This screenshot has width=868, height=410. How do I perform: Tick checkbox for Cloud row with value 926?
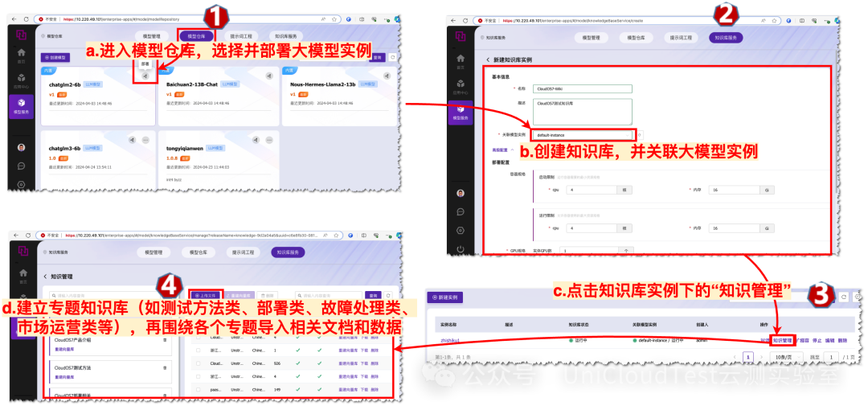coord(199,363)
